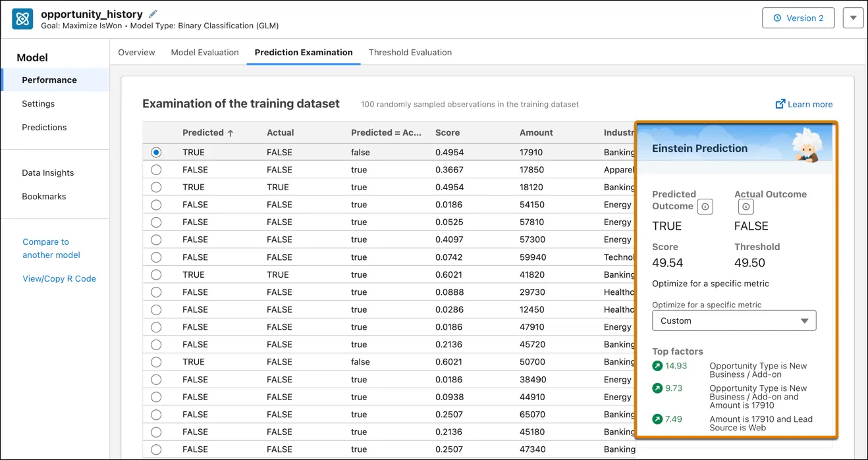The height and width of the screenshot is (460, 868).
Task: Click the opportunity_history model title
Action: (x=92, y=13)
